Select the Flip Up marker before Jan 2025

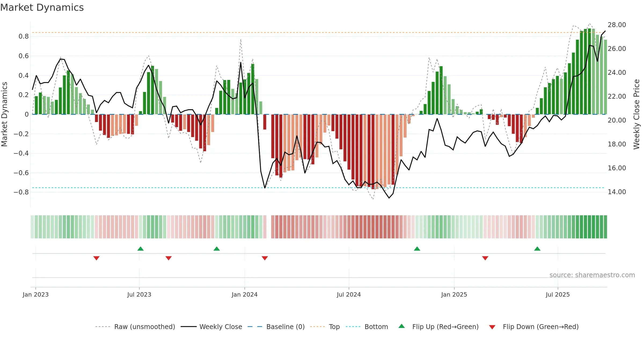417,249
